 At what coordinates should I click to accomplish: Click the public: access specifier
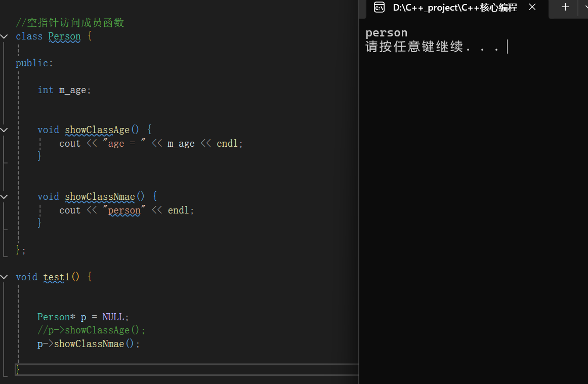(x=34, y=63)
